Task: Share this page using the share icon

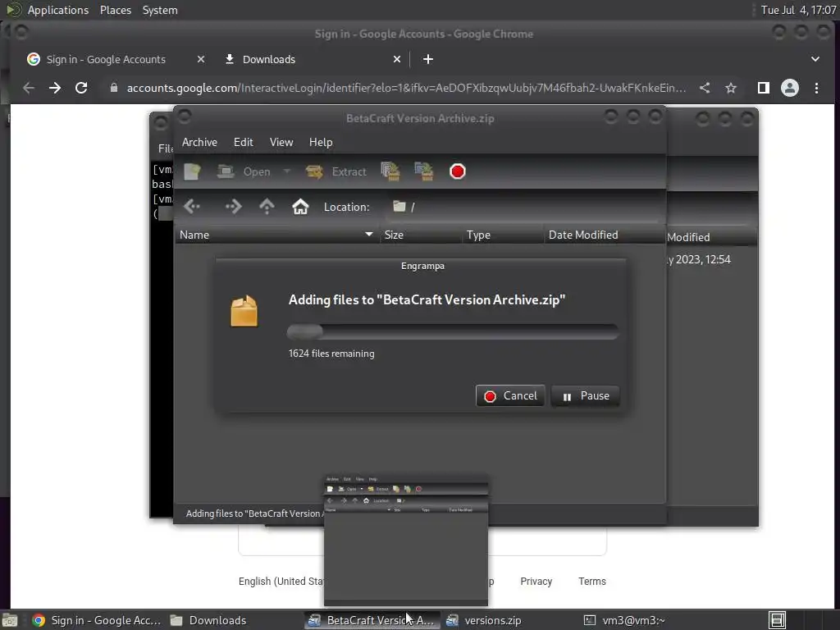Action: pos(705,88)
